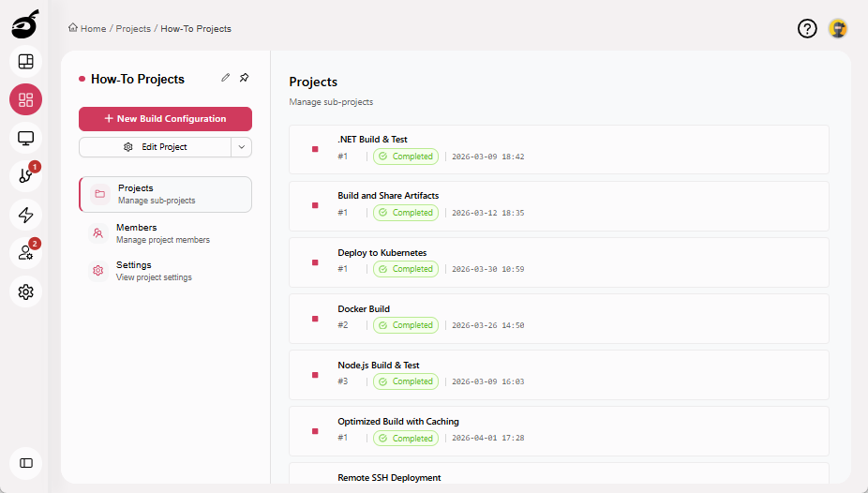Collapse the sidebar panel toggle icon

pyautogui.click(x=25, y=463)
